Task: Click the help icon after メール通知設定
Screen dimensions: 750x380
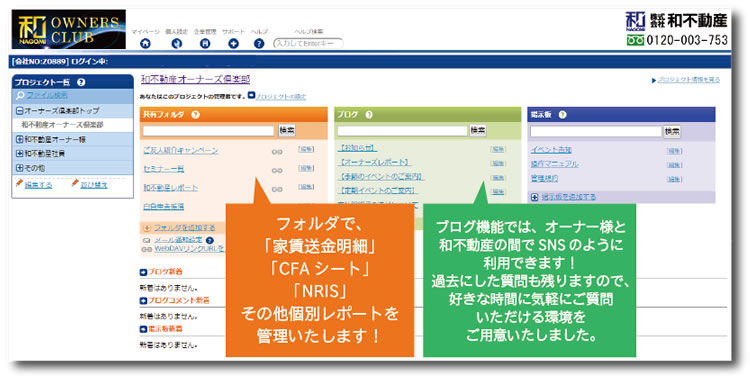Action: pos(210,240)
